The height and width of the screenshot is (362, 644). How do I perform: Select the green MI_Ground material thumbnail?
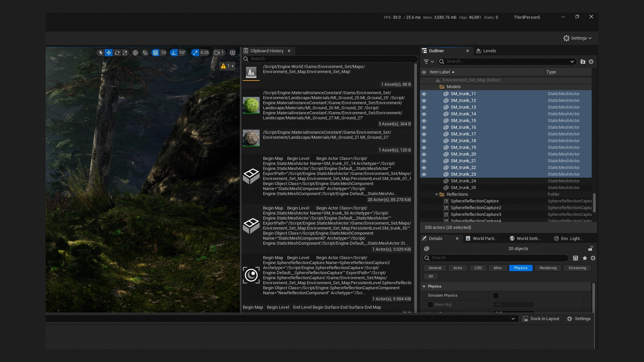pyautogui.click(x=251, y=105)
